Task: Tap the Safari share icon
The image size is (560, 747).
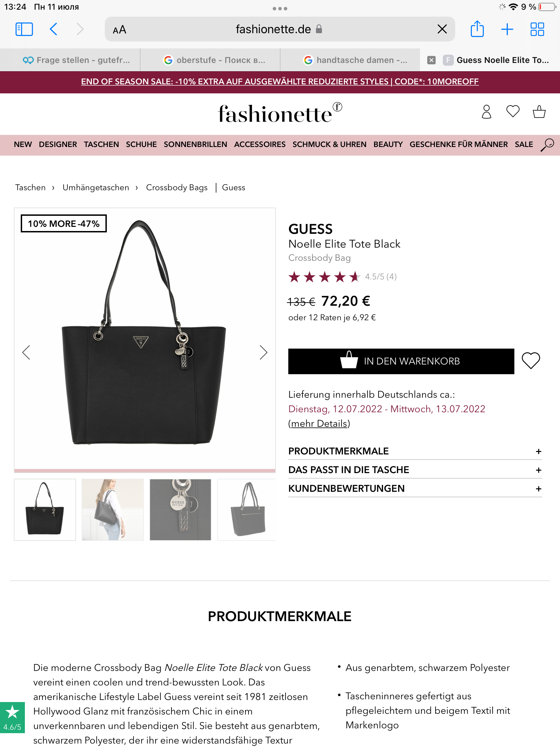Action: pyautogui.click(x=477, y=29)
